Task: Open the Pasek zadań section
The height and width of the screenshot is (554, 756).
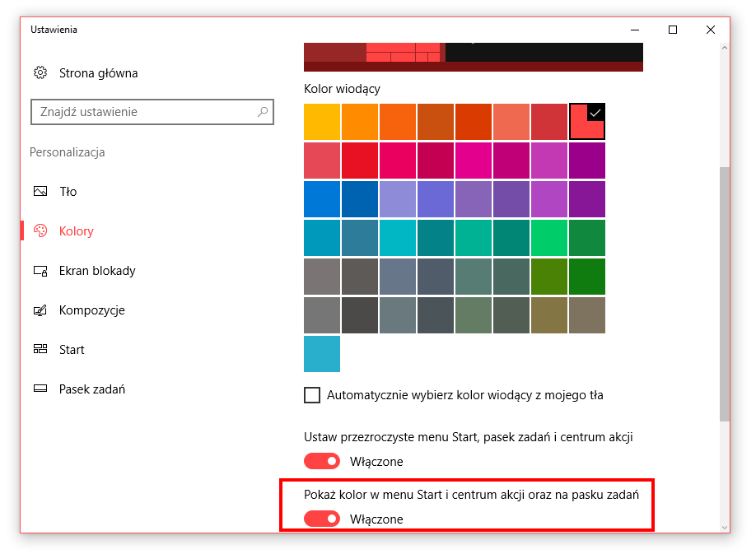Action: [x=92, y=389]
